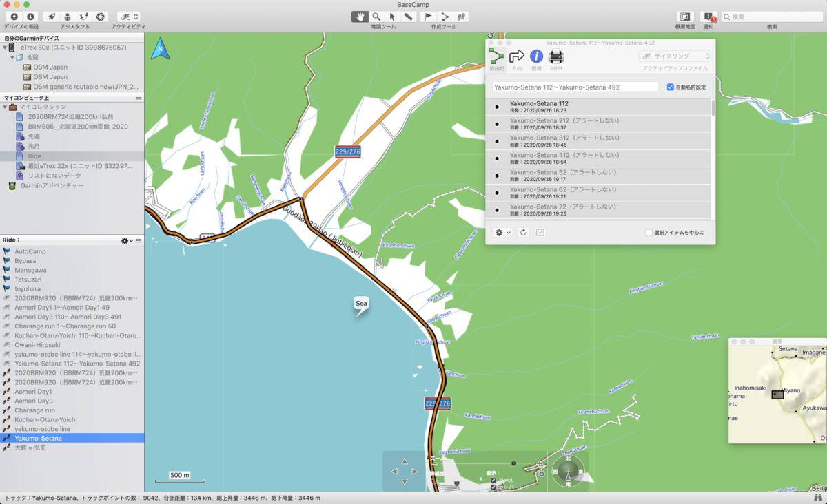Select OSM generic routable new map

pos(72,87)
